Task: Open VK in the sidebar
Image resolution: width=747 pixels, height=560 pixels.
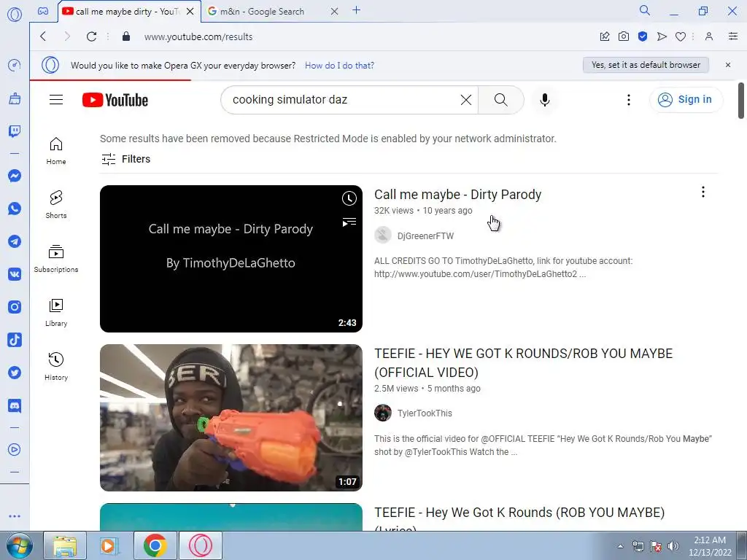Action: click(x=15, y=274)
